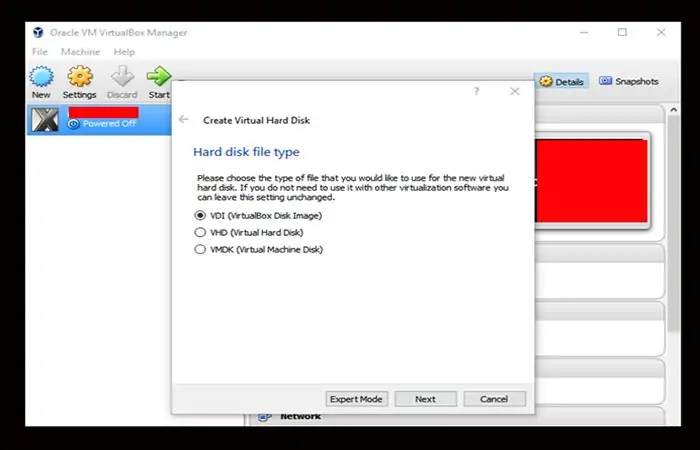Click the 'Create Virtual Hard Disk' title text
This screenshot has width=700, height=450.
point(256,120)
